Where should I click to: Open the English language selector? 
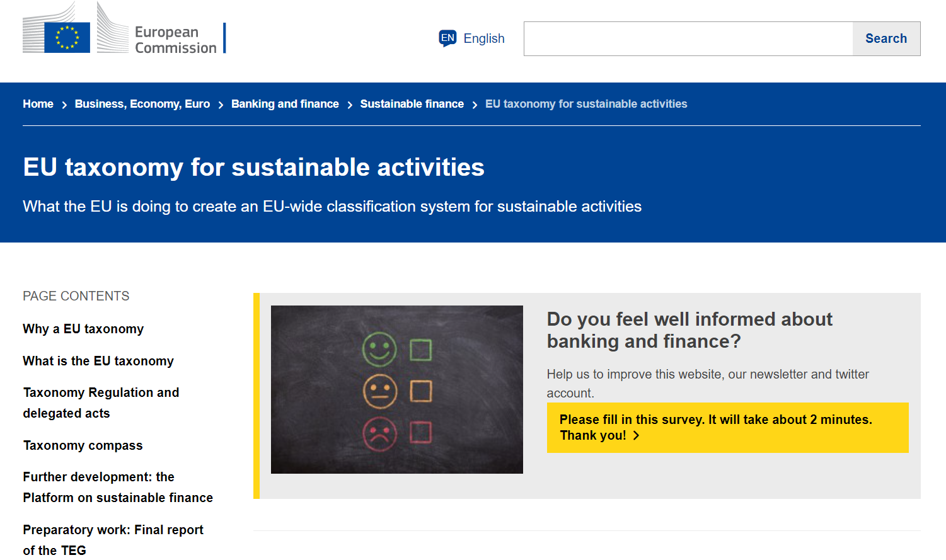click(472, 38)
